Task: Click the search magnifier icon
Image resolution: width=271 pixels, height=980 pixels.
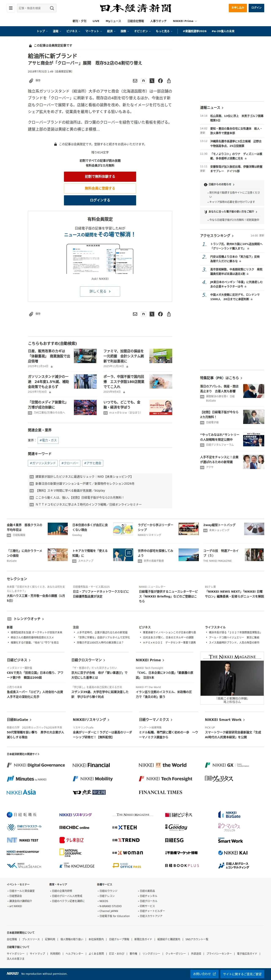Action: click(x=52, y=8)
